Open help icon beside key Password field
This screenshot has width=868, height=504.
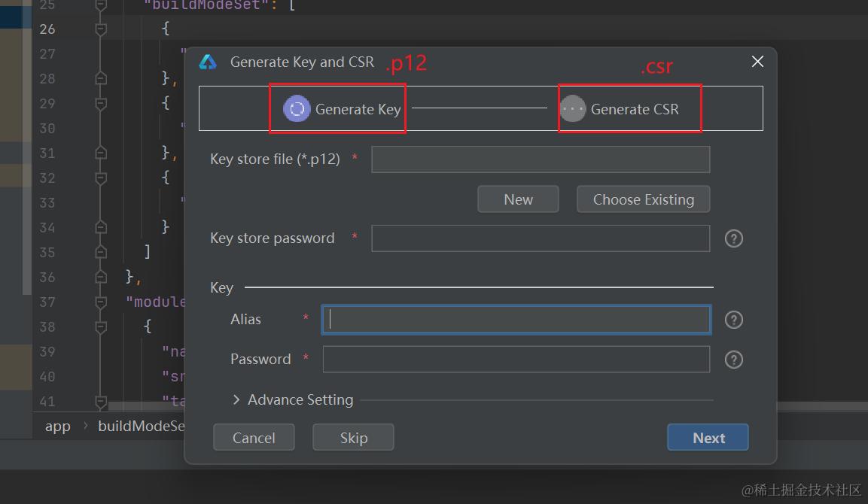(x=733, y=360)
